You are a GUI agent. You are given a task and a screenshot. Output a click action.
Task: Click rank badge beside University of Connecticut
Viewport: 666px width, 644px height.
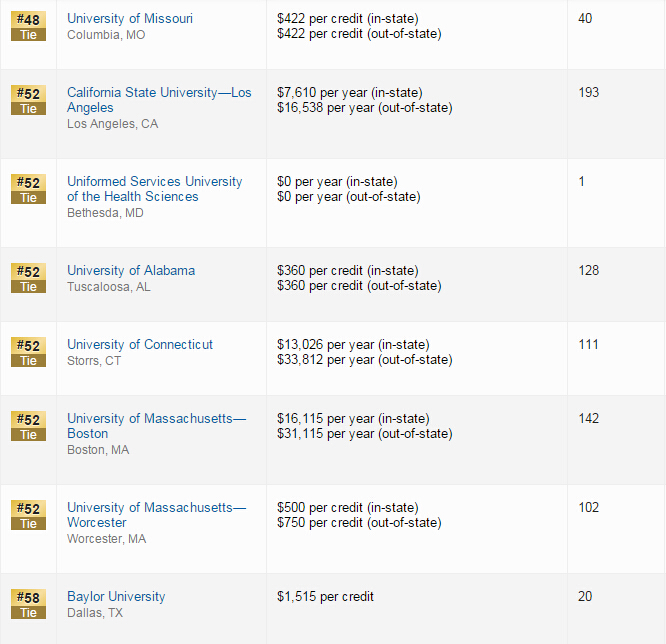pos(28,352)
